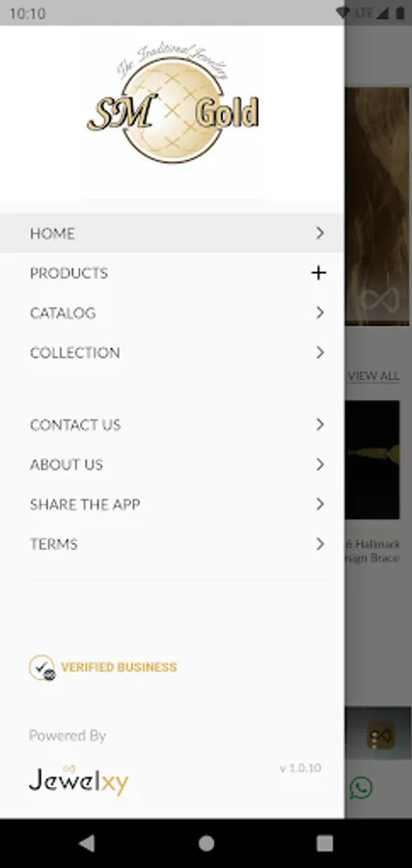Expand Products with the plus icon

click(x=318, y=273)
